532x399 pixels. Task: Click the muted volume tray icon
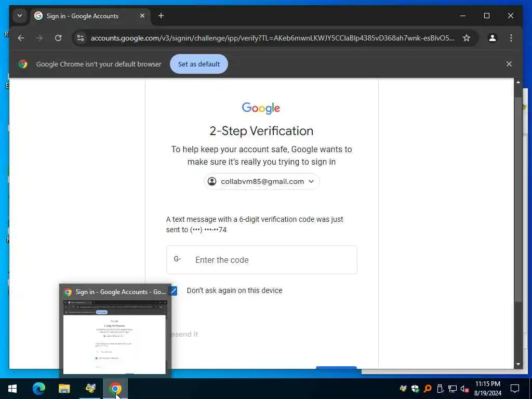pyautogui.click(x=465, y=389)
